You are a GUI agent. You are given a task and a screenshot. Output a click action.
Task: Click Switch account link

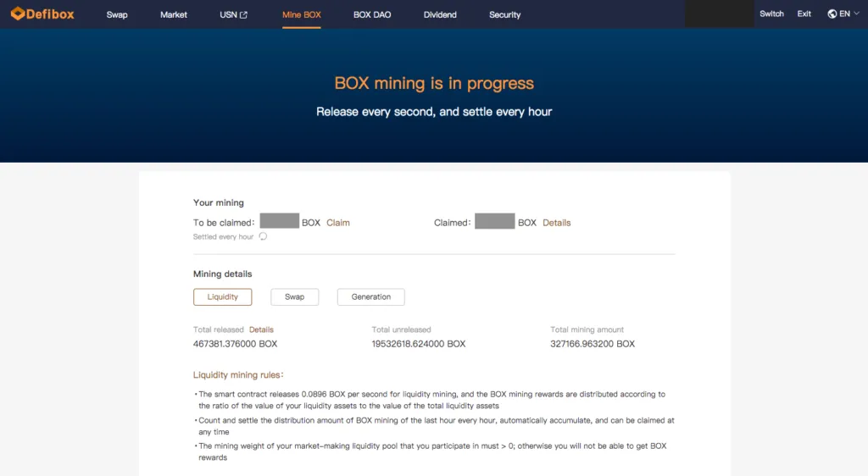(x=771, y=14)
